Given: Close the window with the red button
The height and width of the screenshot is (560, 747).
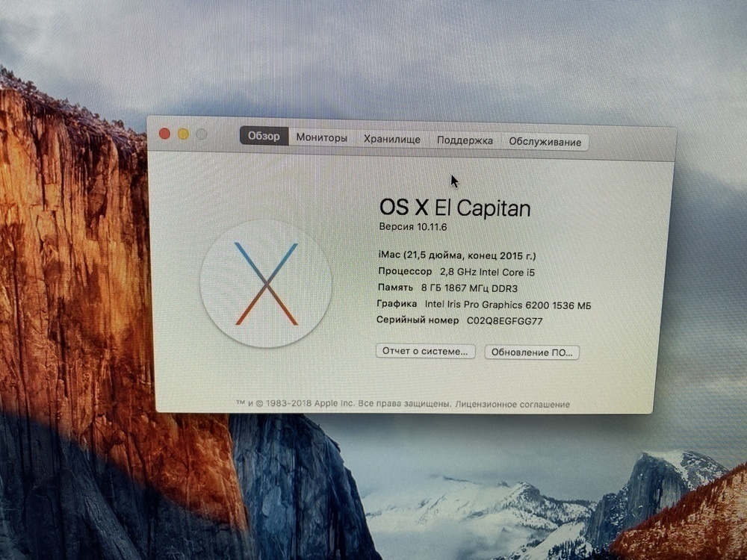Looking at the screenshot, I should (x=165, y=134).
